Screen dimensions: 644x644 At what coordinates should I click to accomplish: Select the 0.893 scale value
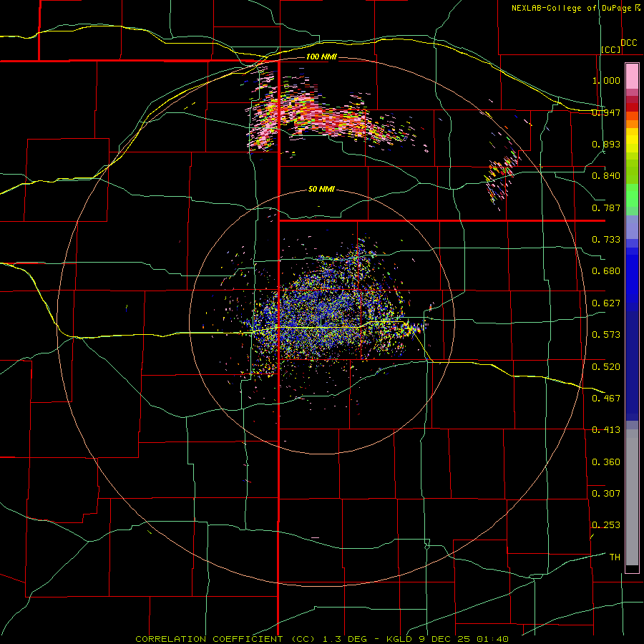coord(606,144)
